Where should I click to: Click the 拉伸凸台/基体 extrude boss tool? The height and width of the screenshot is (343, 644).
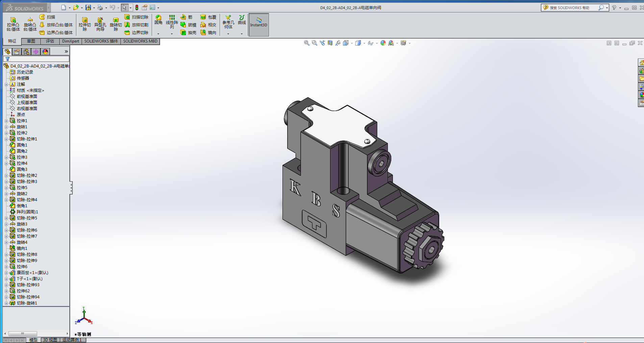click(x=13, y=24)
